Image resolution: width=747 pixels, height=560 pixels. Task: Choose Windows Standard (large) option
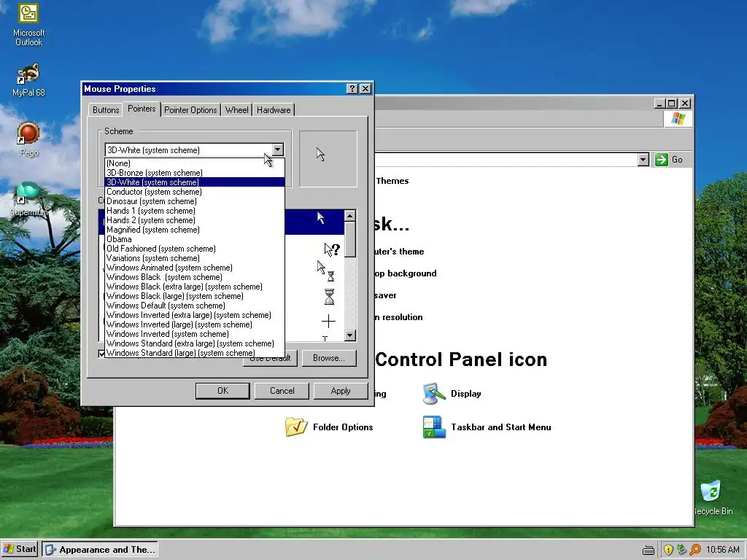[194, 353]
